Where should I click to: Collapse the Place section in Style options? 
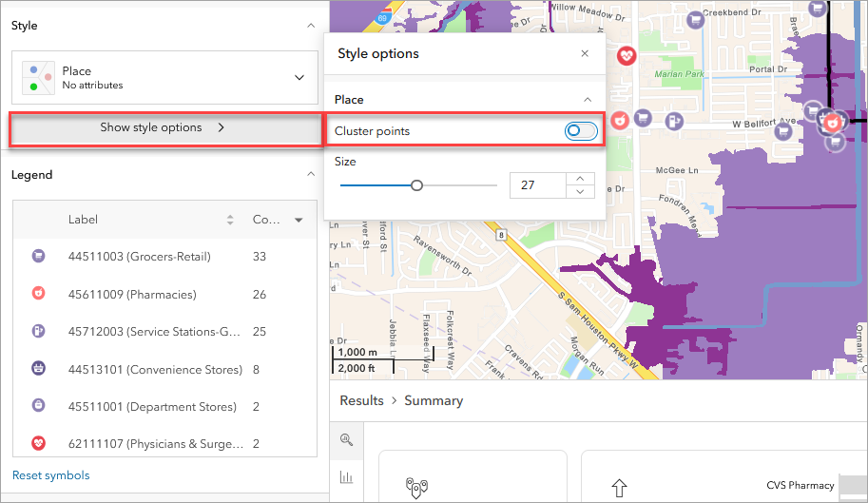click(588, 100)
